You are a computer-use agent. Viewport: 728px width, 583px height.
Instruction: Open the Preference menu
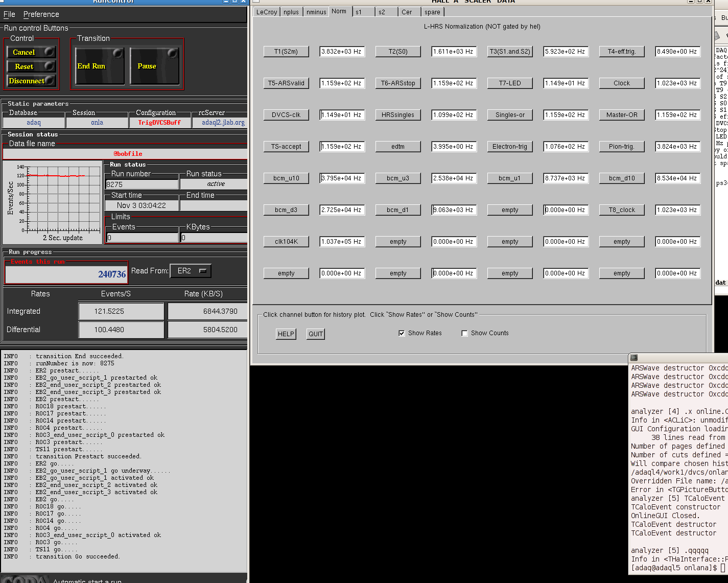tap(41, 14)
